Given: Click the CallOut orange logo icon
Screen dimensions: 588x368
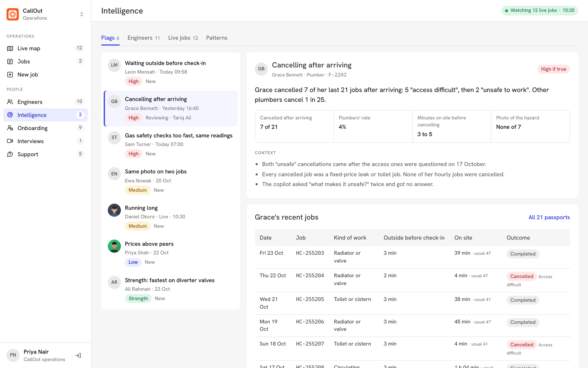Looking at the screenshot, I should [x=12, y=14].
